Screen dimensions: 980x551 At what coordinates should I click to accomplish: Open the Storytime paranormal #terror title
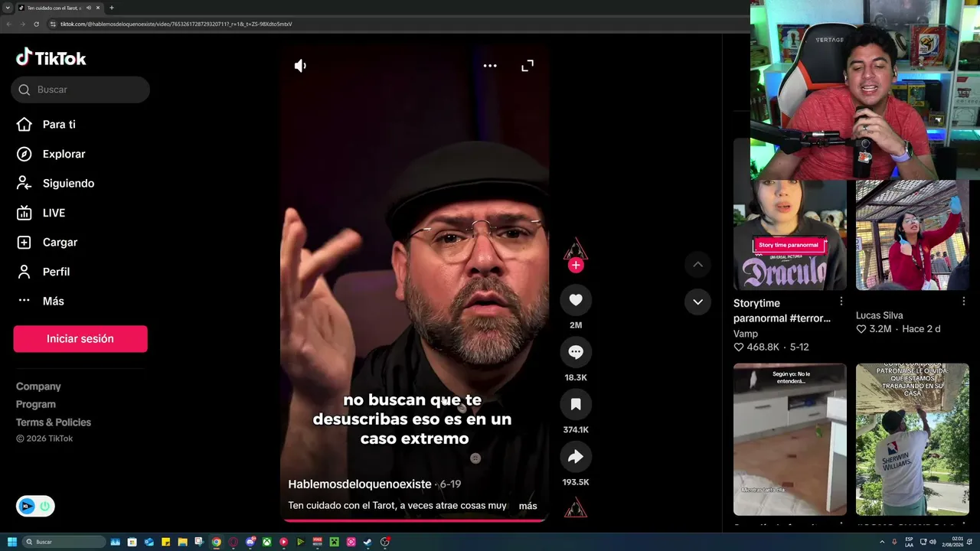pyautogui.click(x=782, y=311)
